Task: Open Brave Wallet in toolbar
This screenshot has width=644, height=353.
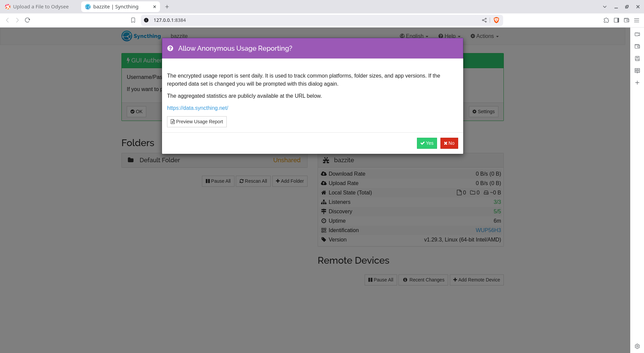Action: coord(627,20)
